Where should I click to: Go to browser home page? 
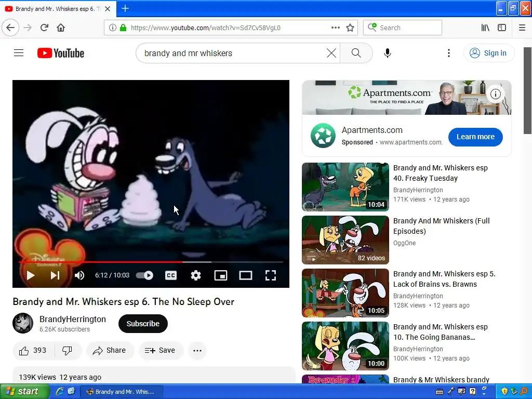coord(61,28)
